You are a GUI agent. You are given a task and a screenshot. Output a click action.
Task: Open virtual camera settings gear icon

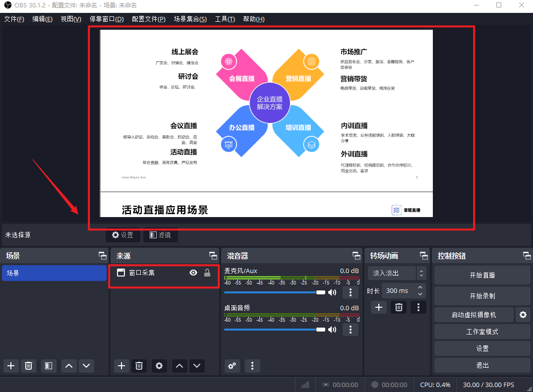coord(523,314)
